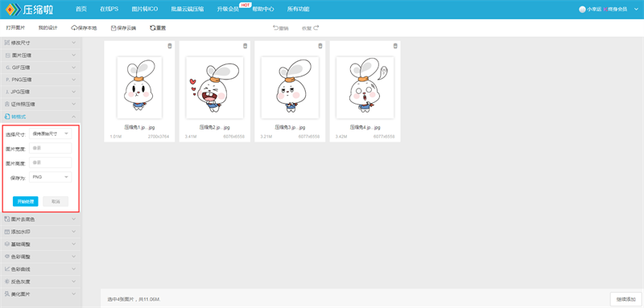Select the 压缩兔2 laughing rabbit thumbnail

point(214,88)
